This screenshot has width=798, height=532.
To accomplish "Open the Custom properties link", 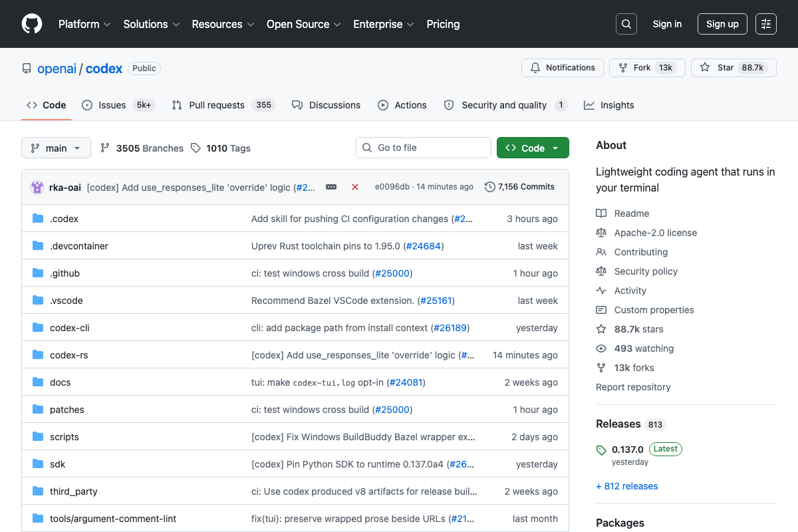I will (x=645, y=310).
